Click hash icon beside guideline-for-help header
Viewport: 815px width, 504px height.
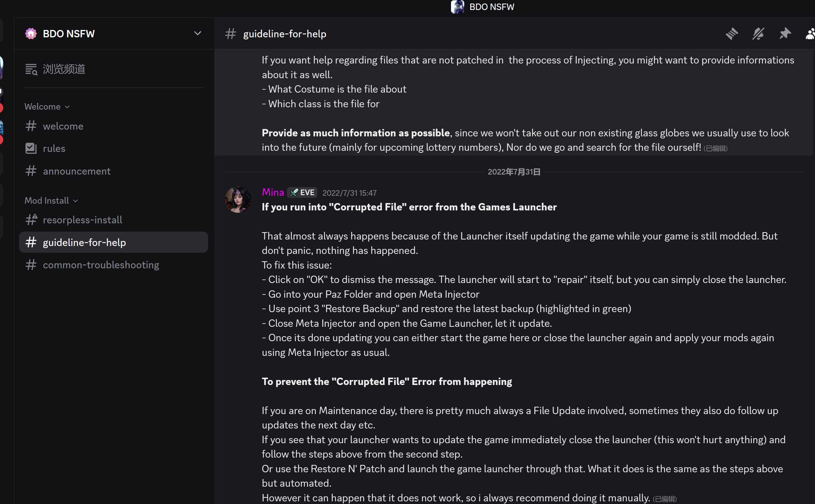tap(231, 34)
